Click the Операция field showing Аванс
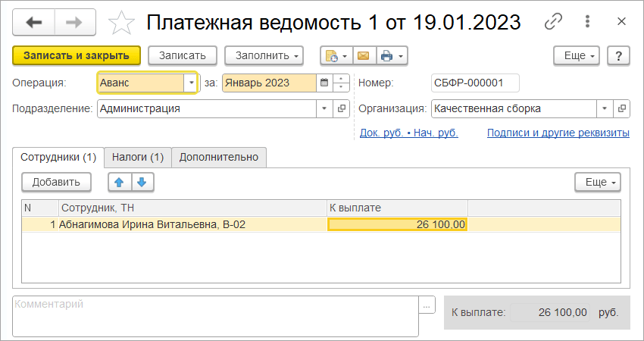644x341 pixels. tap(141, 83)
